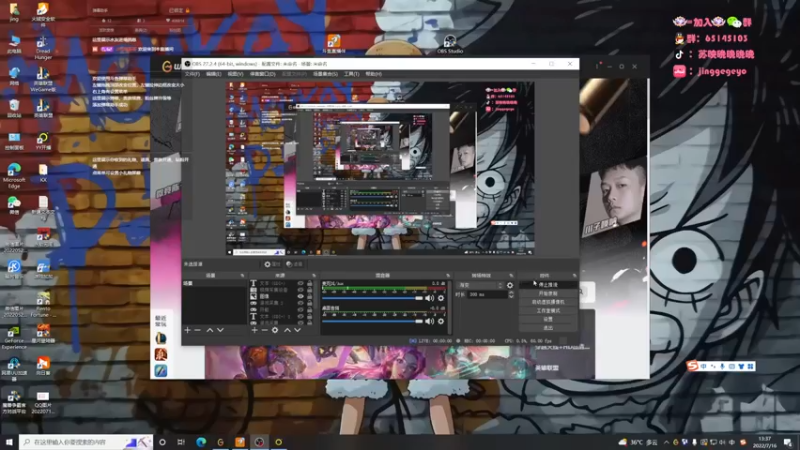Pop out the Sources dock panel
Viewport: 800px width, 450px height.
(314, 276)
